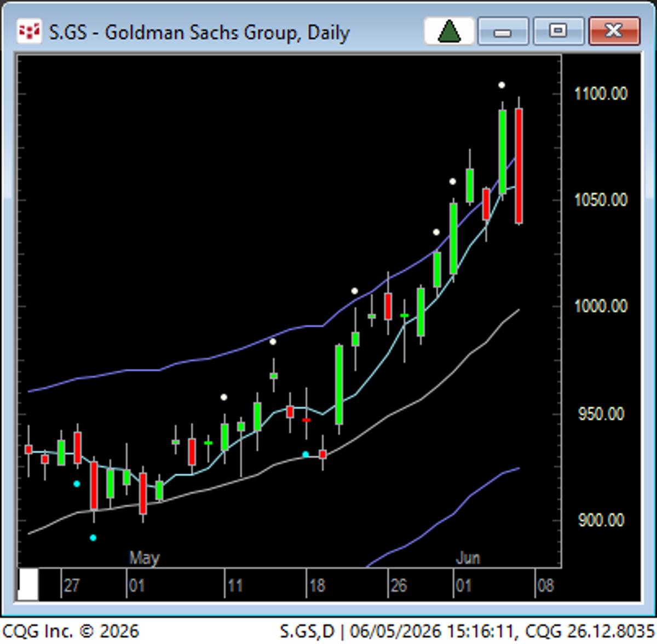Image resolution: width=657 pixels, height=644 pixels.
Task: Click the Jun month label
Action: pyautogui.click(x=468, y=558)
